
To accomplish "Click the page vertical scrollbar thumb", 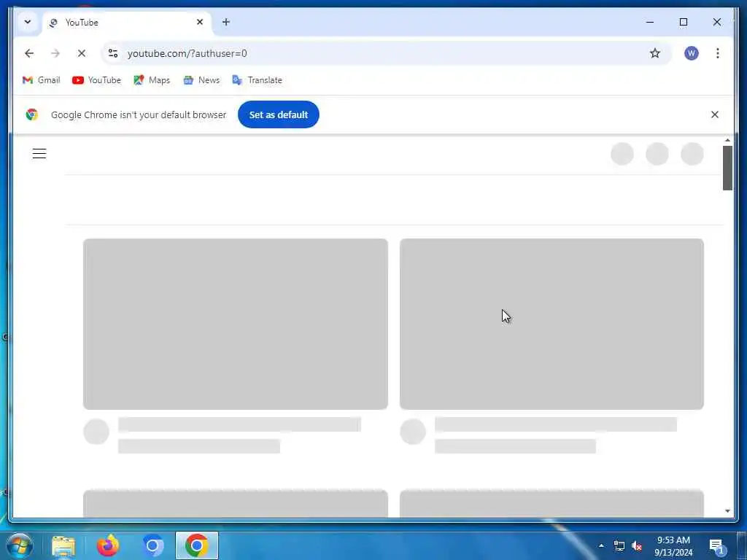I will pyautogui.click(x=727, y=168).
